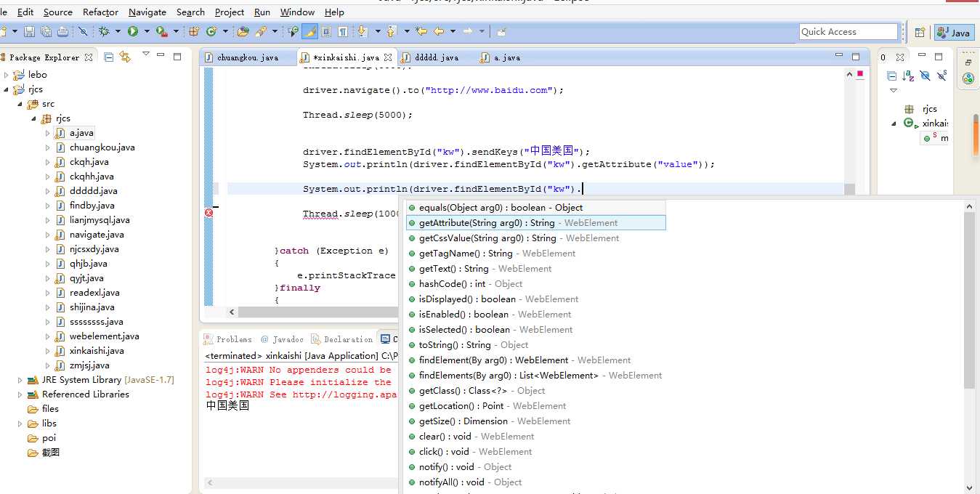Expand the lebo project node
Screen dimensions: 980x494
(7, 75)
